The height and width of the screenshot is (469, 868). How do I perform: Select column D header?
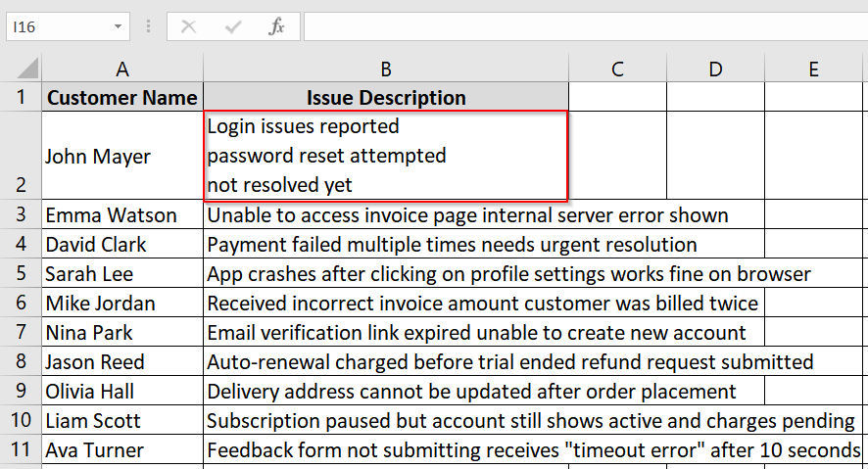716,69
